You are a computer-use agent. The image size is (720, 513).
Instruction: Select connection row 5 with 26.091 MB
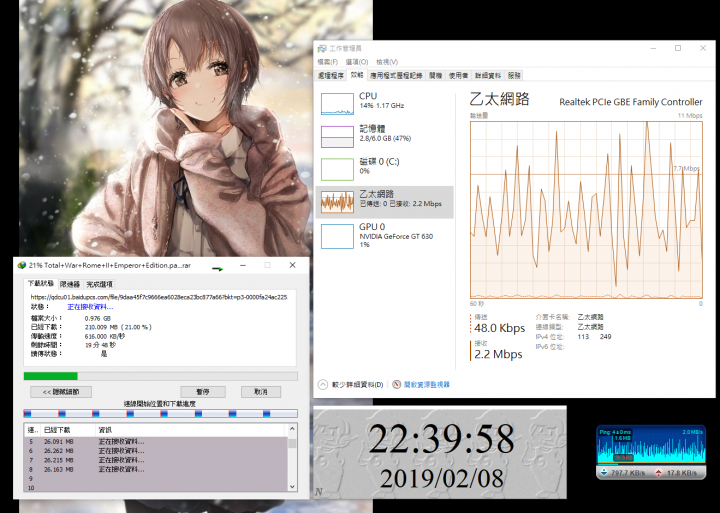pyautogui.click(x=156, y=442)
